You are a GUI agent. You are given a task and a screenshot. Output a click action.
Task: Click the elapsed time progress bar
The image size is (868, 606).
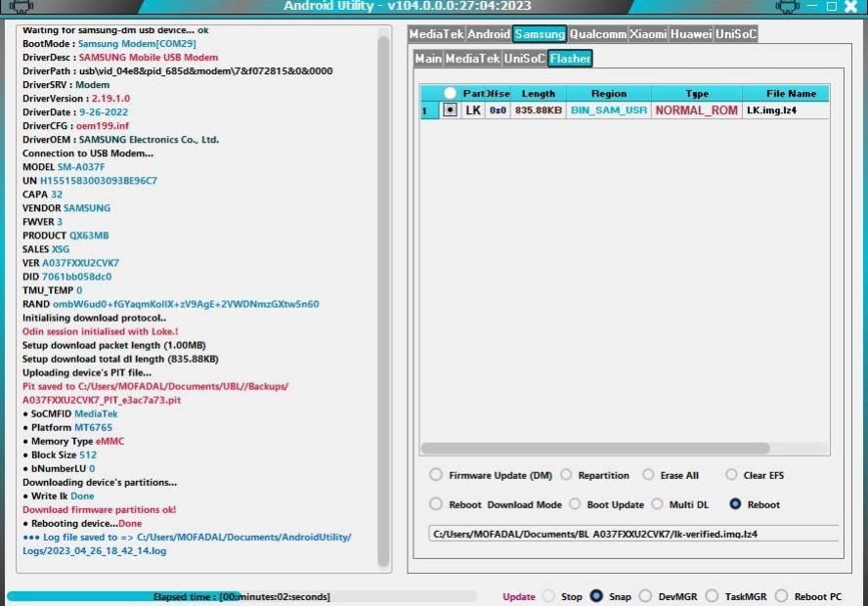[241, 596]
